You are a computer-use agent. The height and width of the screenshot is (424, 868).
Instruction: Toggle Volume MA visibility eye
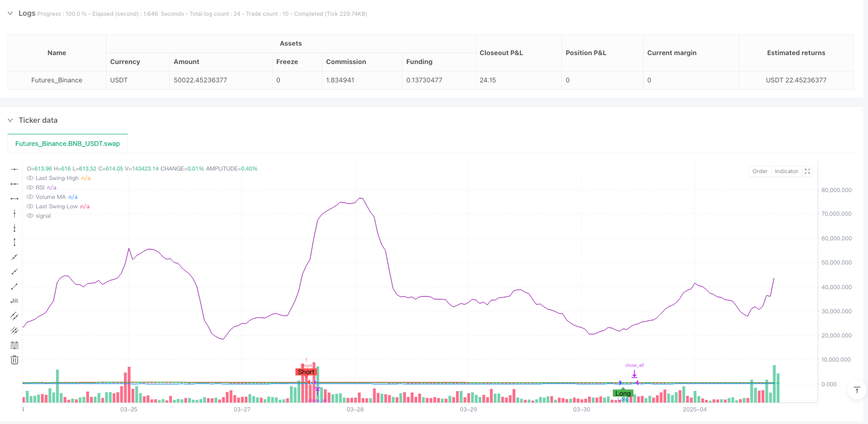[x=30, y=197]
